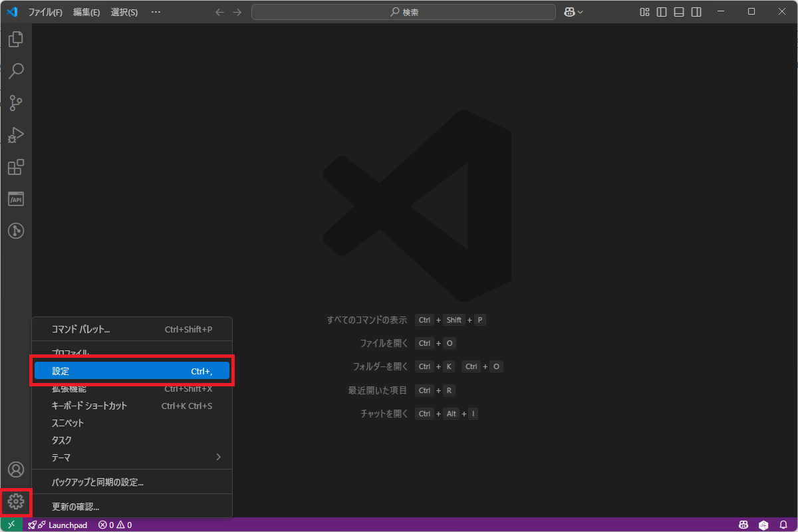Click the VS Code logo in title bar

(12, 12)
